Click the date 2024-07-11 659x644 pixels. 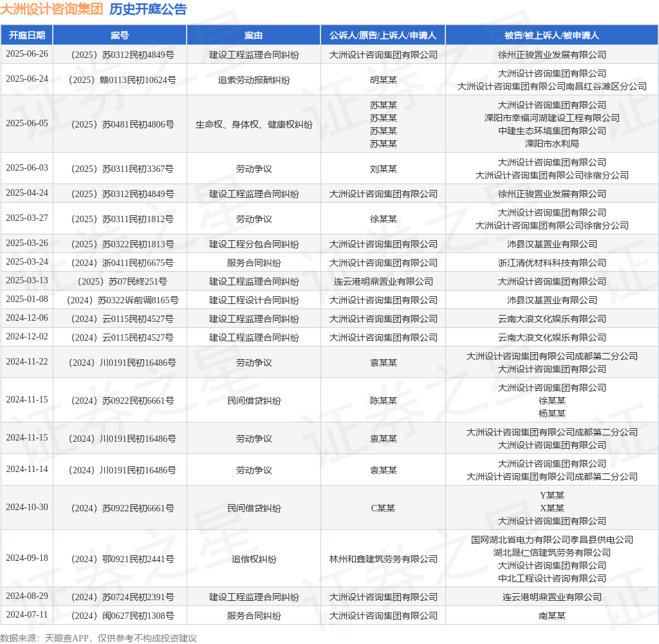tap(27, 615)
